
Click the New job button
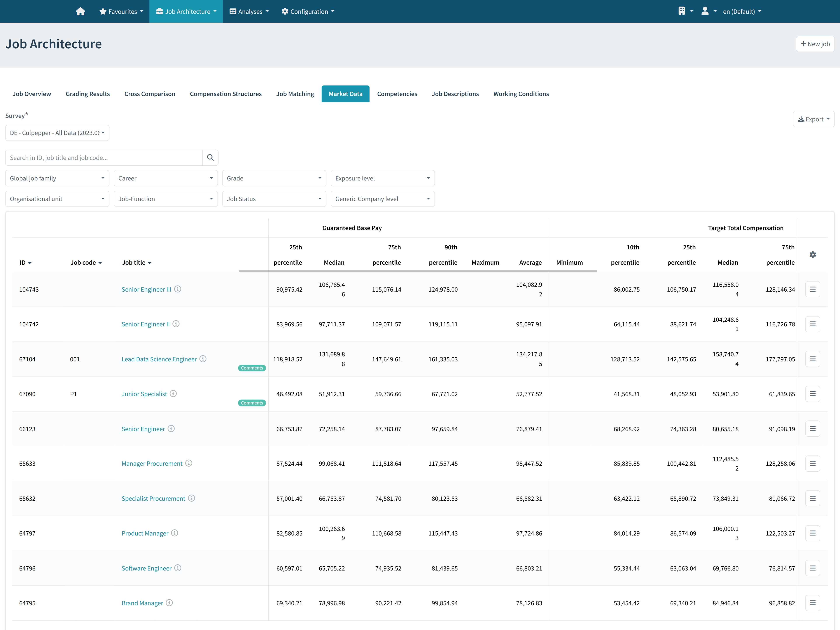pos(815,44)
